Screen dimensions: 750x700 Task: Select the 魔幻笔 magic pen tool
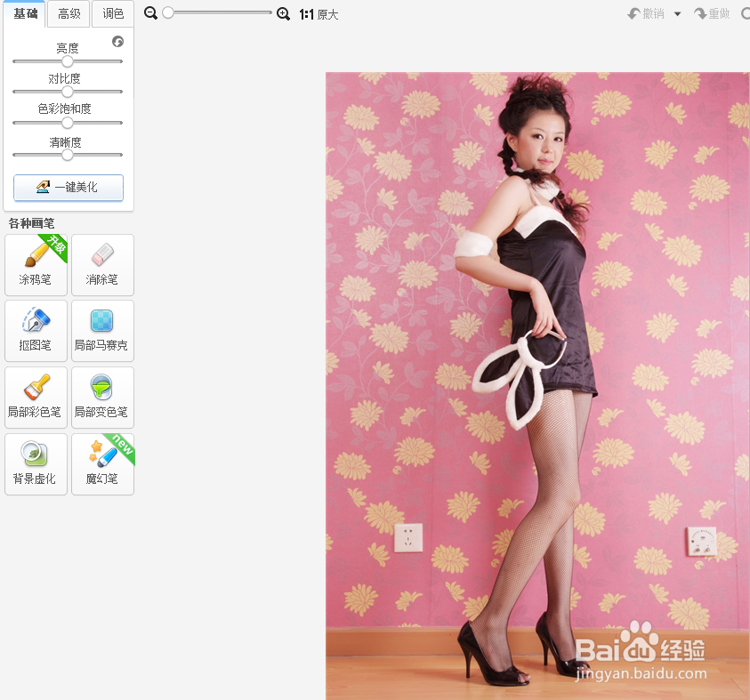click(x=102, y=464)
